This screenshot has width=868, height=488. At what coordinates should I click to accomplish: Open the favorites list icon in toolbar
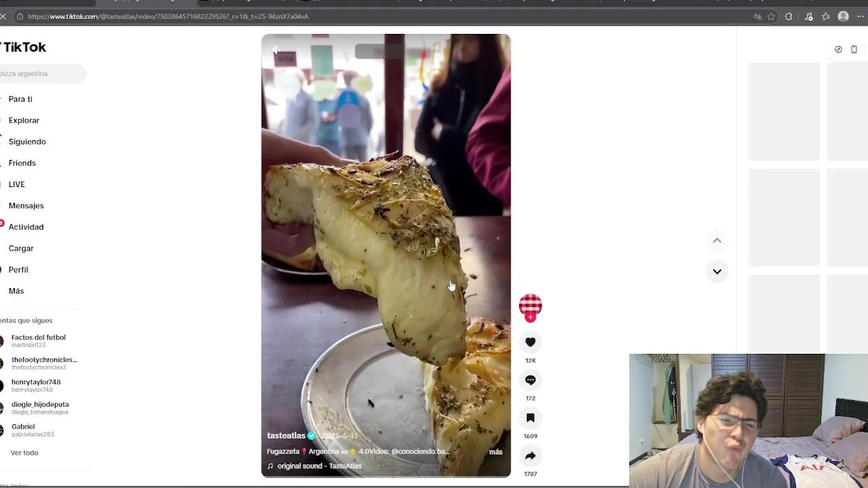click(826, 16)
